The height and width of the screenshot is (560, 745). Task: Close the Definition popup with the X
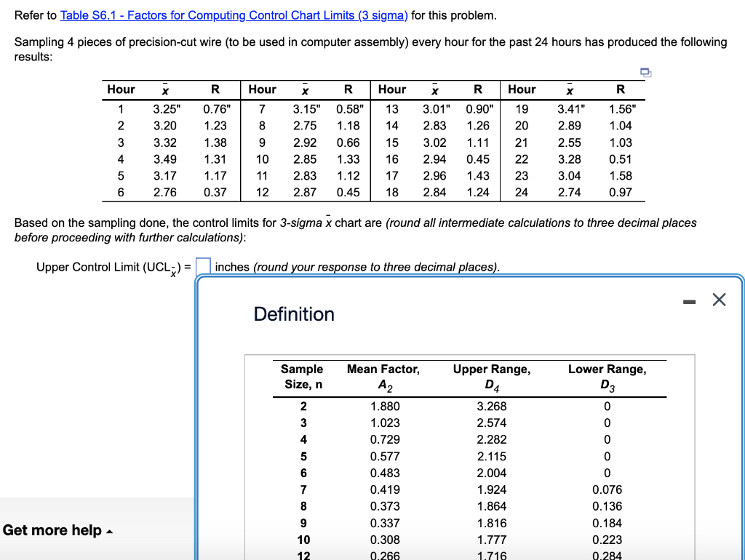(x=719, y=299)
